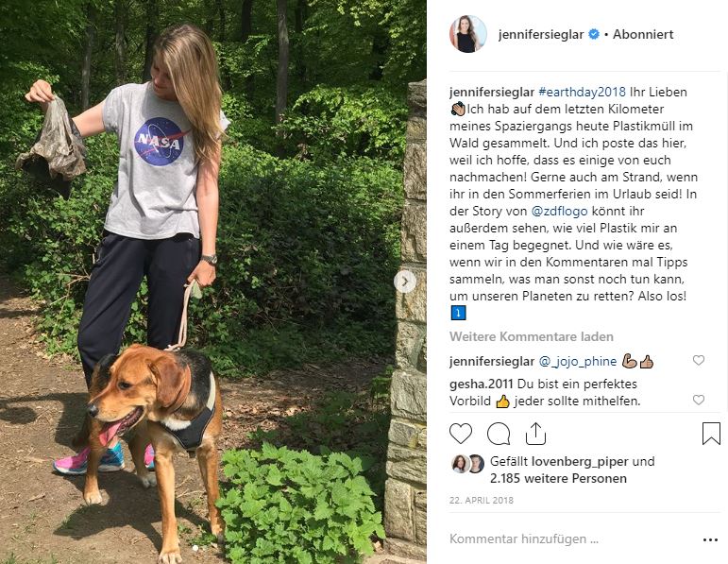Open the @_jojo_phine mention
728x564 pixels.
click(578, 361)
